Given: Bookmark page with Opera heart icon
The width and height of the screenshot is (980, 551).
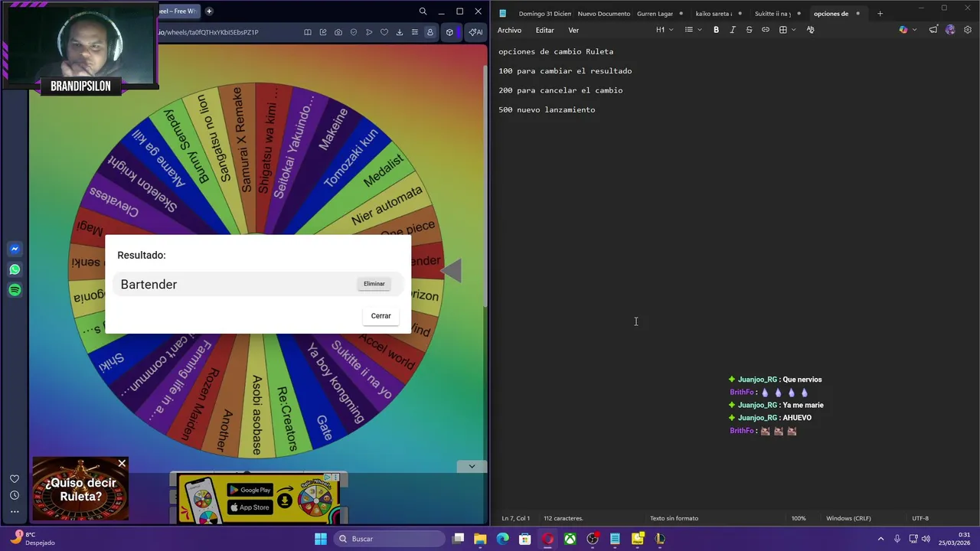Looking at the screenshot, I should click(384, 32).
